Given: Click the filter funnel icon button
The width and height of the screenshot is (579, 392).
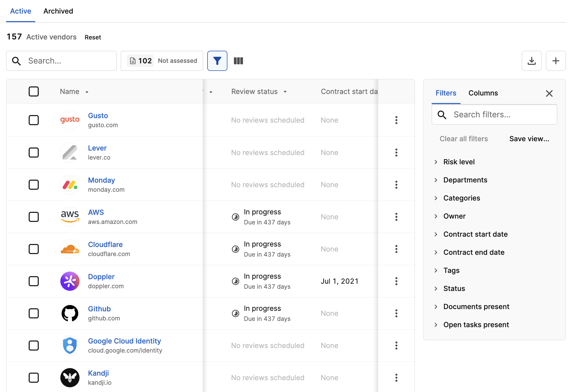Looking at the screenshot, I should click(217, 61).
